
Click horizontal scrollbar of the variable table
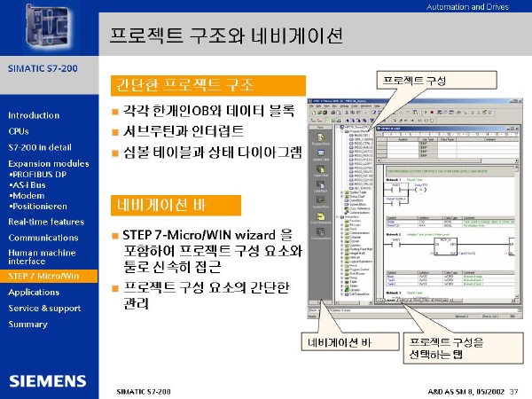(448, 160)
